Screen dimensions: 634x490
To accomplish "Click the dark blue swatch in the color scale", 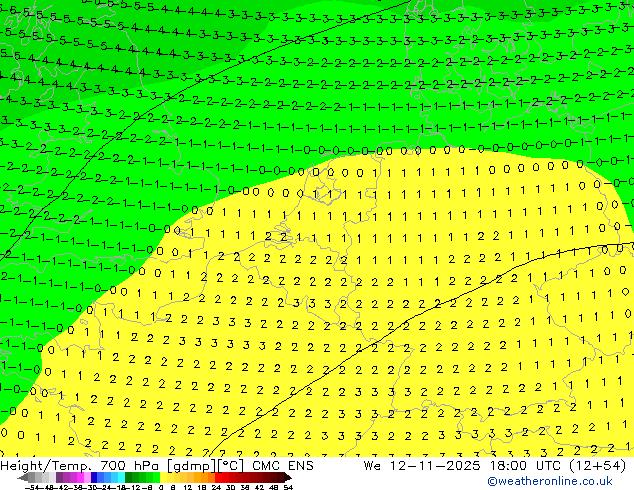I will click(x=94, y=477).
